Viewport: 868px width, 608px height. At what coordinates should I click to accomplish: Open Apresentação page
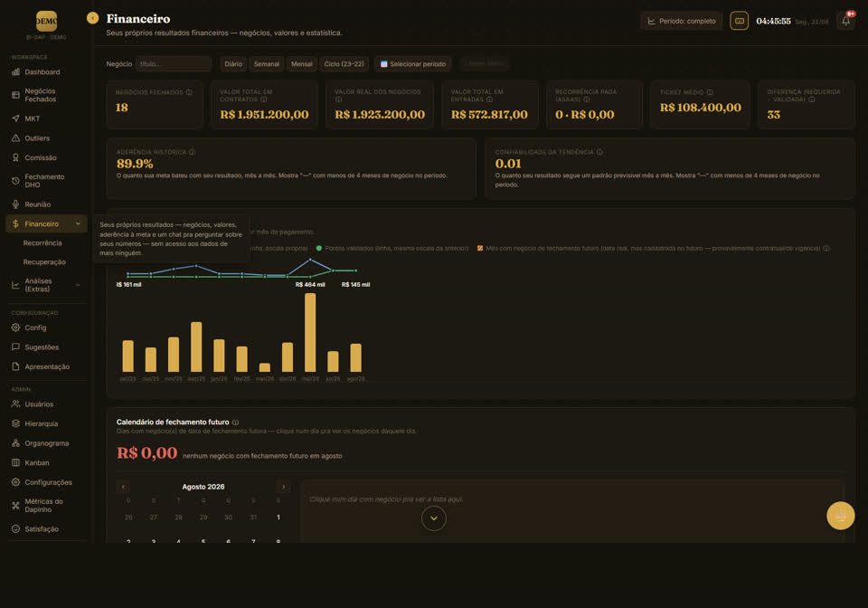point(46,366)
